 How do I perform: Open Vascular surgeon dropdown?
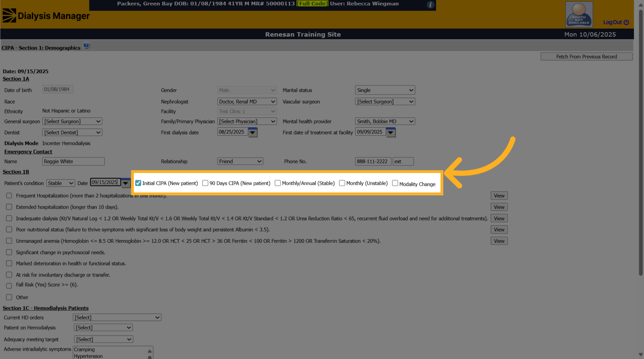coord(385,101)
